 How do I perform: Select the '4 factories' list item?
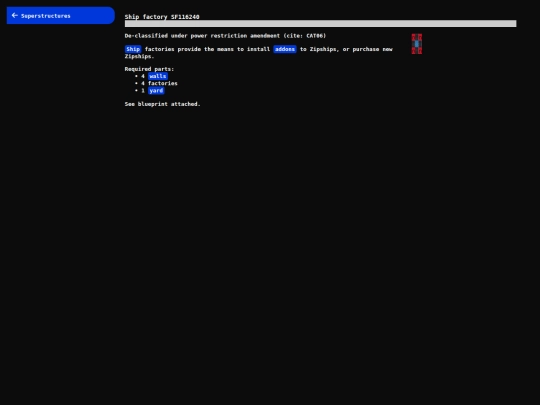[159, 83]
